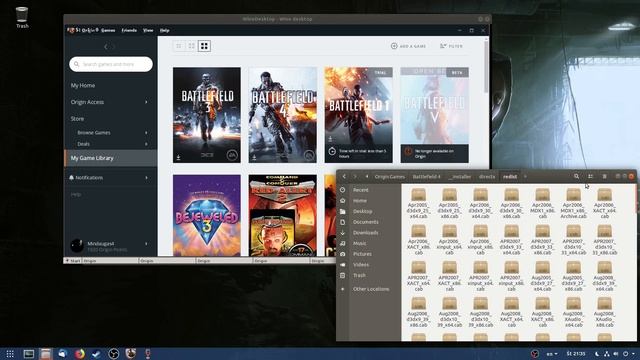Open the Battlefield 4 game tile
The image size is (640, 360).
click(283, 115)
